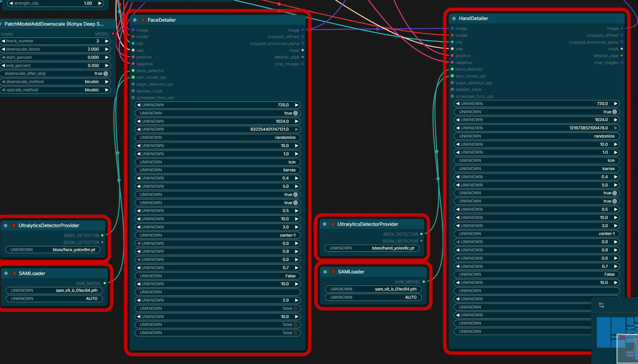The image size is (638, 364).
Task: Toggle the downscale_after_skip switch off
Action: (105, 74)
